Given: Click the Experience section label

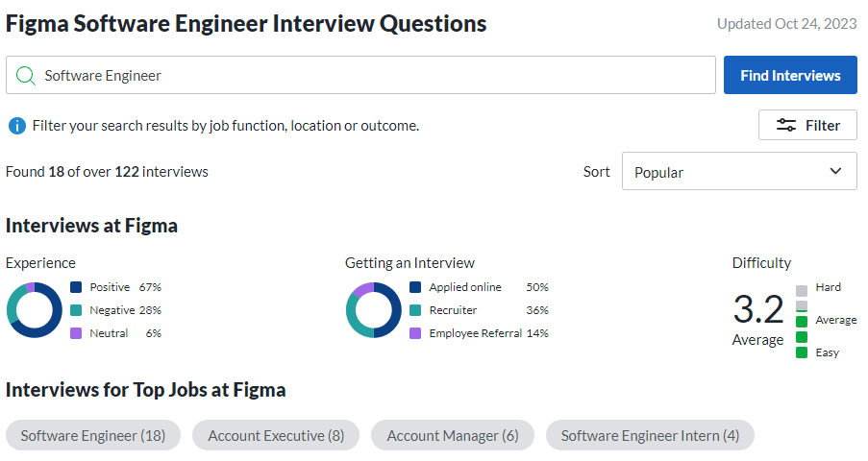Looking at the screenshot, I should point(40,263).
